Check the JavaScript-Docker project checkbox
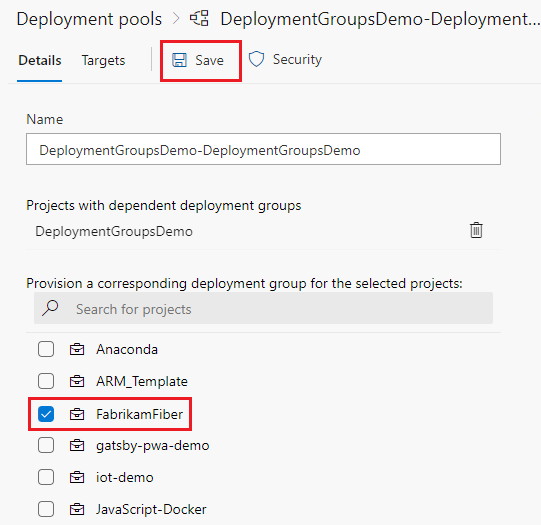 [46, 509]
